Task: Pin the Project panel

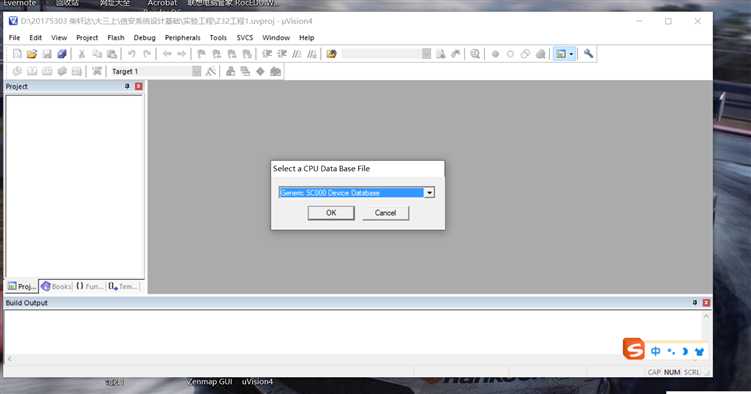Action: tap(127, 86)
